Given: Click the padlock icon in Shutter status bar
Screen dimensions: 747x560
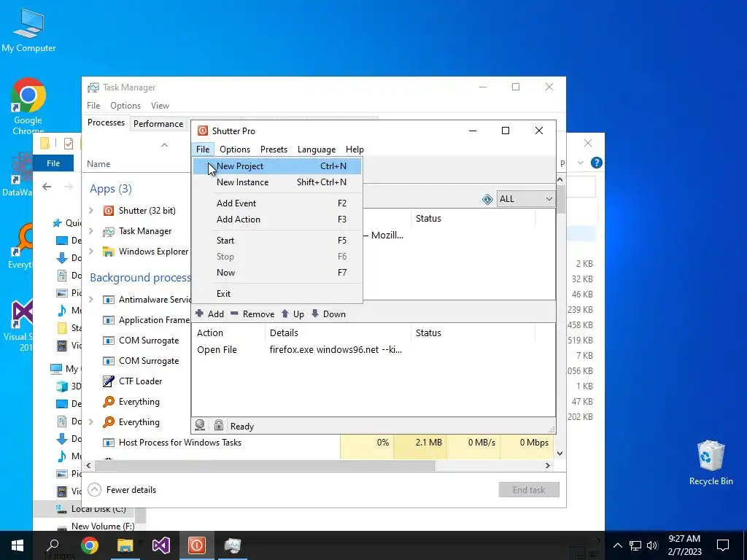Looking at the screenshot, I should [x=219, y=425].
